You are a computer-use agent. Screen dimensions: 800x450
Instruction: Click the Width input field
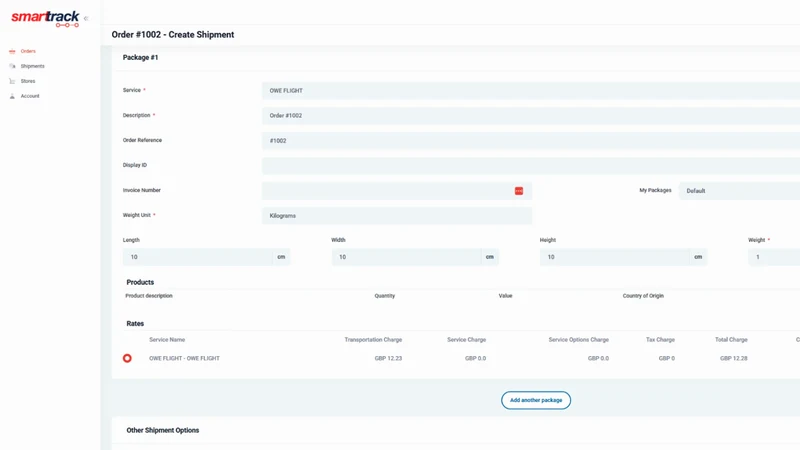[x=407, y=257]
